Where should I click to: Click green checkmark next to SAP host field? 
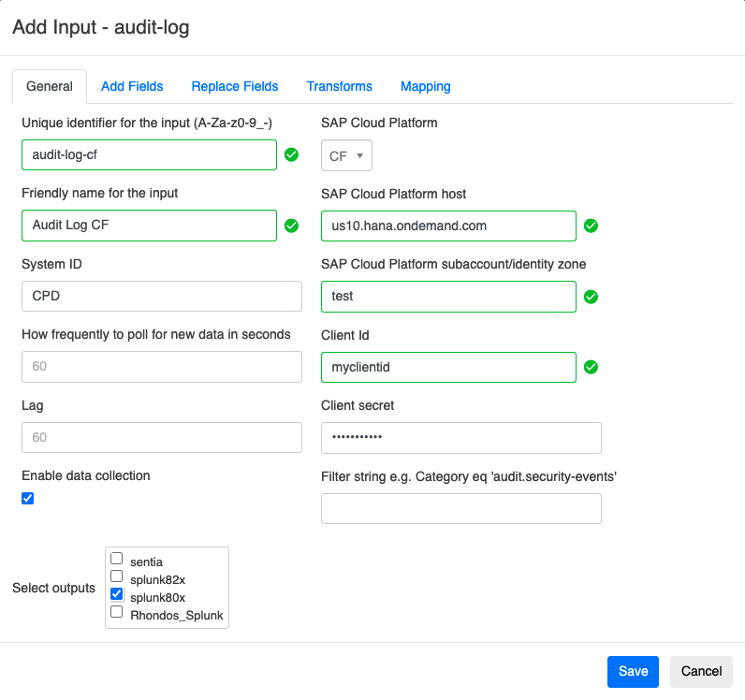click(x=591, y=226)
